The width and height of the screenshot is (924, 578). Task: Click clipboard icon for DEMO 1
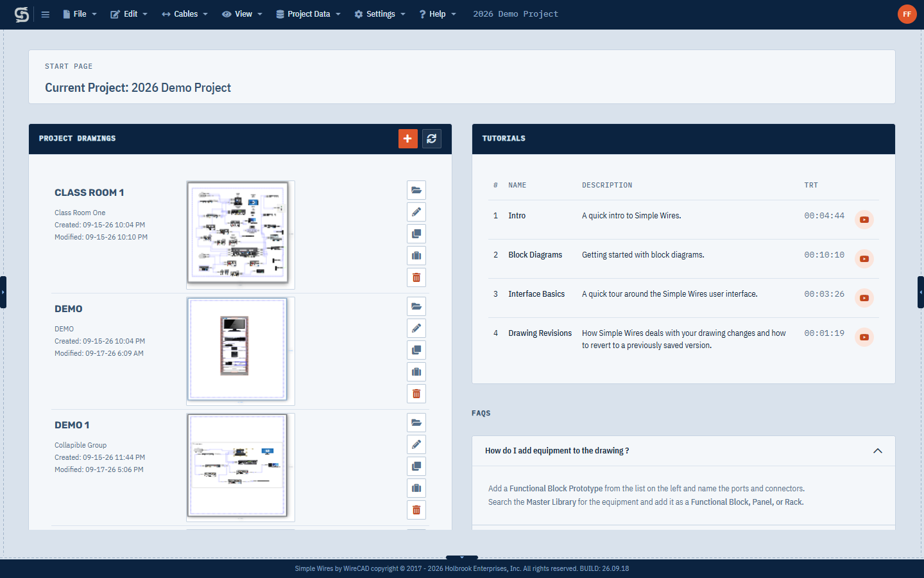pos(416,488)
